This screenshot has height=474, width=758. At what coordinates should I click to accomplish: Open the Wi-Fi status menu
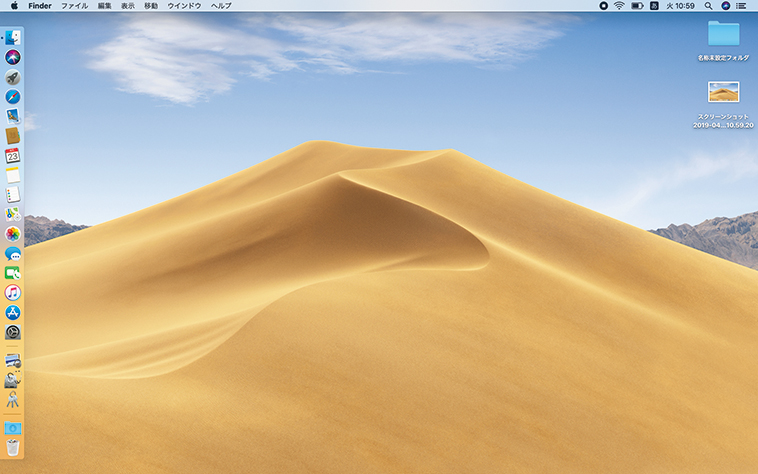(x=619, y=6)
